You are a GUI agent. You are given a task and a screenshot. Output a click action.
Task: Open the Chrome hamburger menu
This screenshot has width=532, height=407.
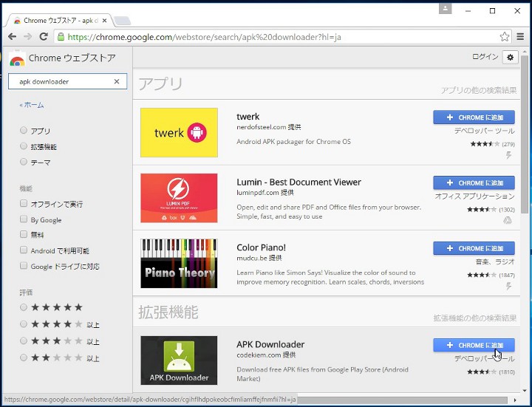point(520,37)
